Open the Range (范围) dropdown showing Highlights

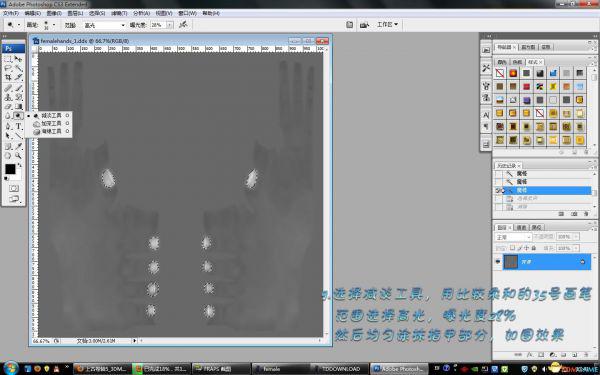pos(104,25)
